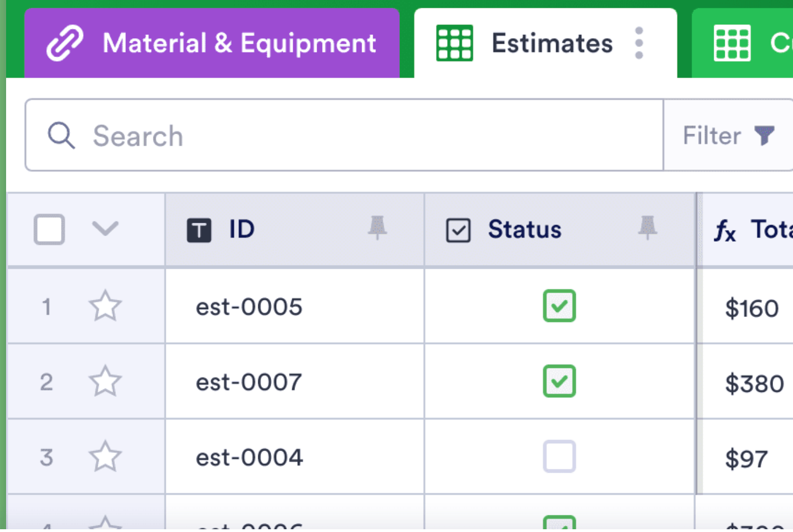Uncheck Status for est-0007
793x532 pixels.
pyautogui.click(x=560, y=381)
